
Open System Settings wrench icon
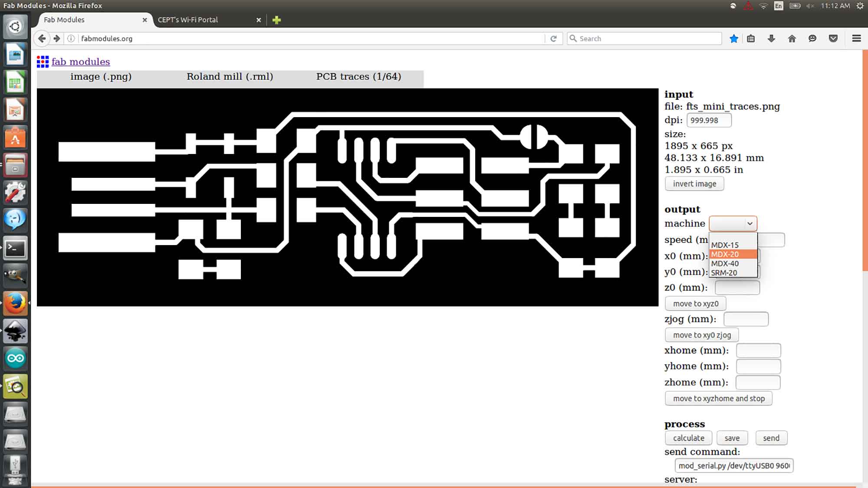click(15, 193)
